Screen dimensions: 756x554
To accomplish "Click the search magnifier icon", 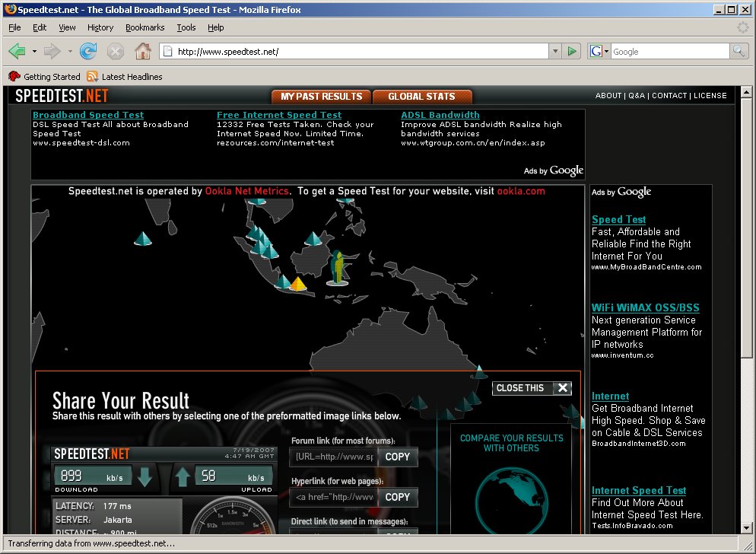I will click(x=739, y=51).
